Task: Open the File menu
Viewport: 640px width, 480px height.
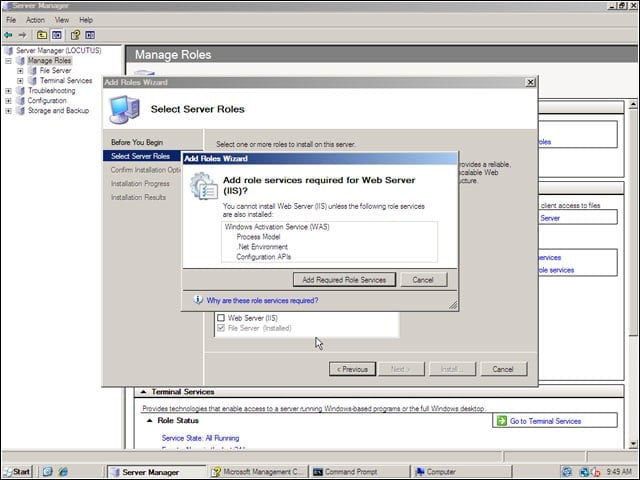Action: (11, 20)
